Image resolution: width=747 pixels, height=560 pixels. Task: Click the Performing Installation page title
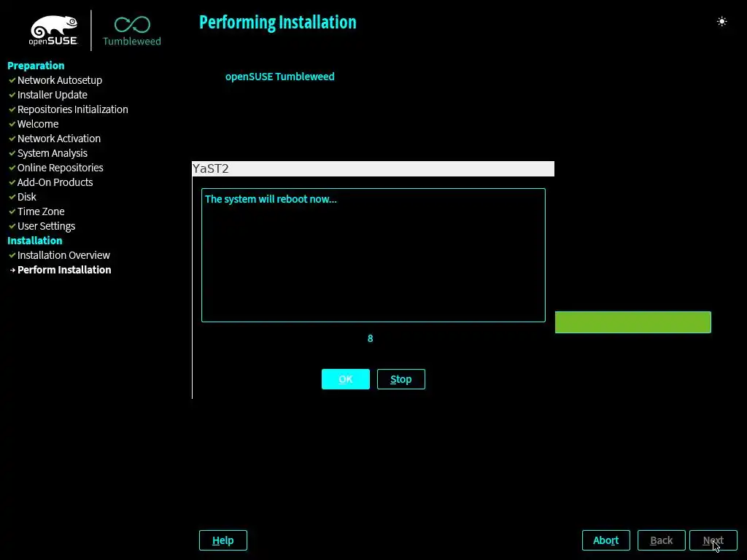click(278, 23)
